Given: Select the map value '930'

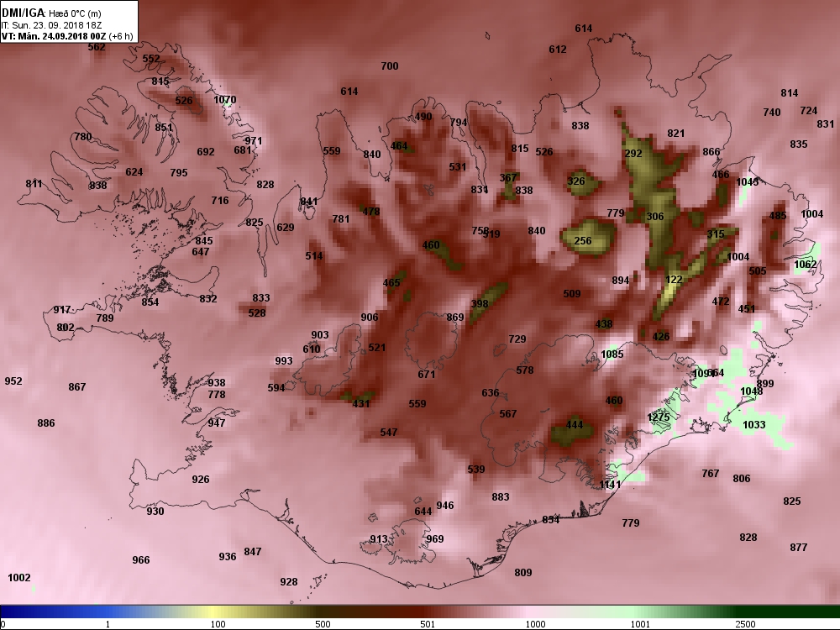Looking at the screenshot, I should click(155, 512).
